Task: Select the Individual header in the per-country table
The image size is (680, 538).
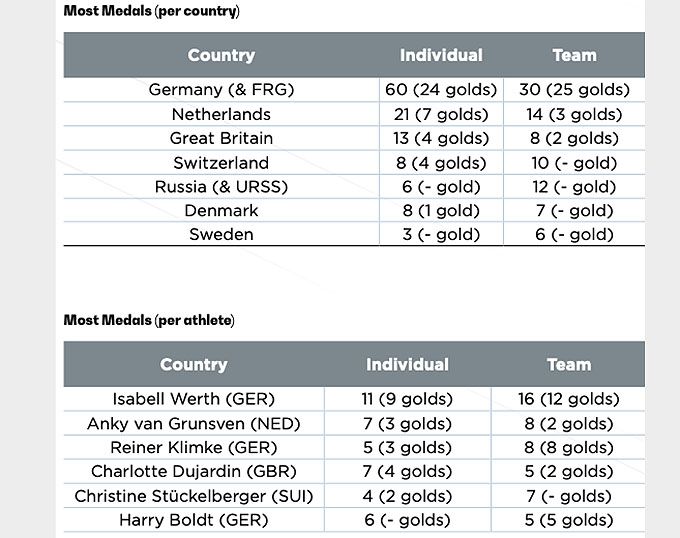Action: tap(441, 55)
